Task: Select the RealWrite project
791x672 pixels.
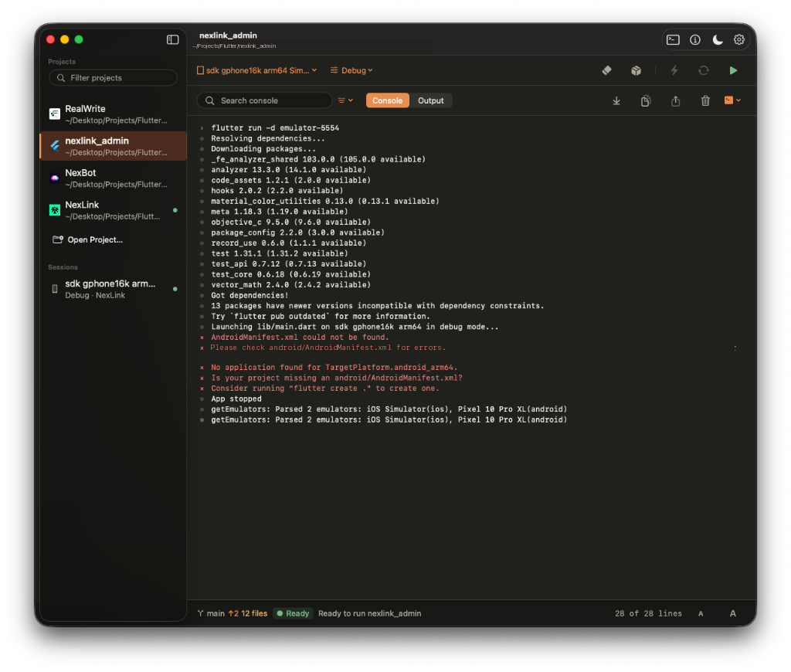Action: tap(113, 114)
